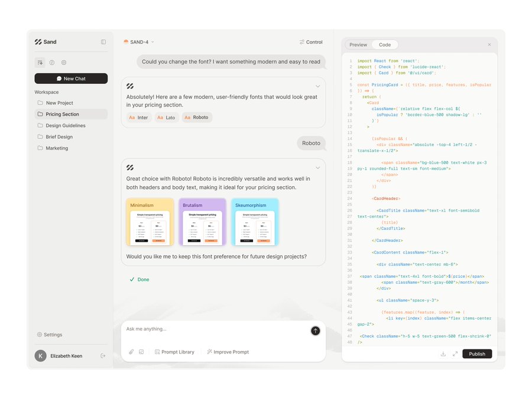Choose the Inter font chip
Viewport: 532px width, 399px height.
138,118
